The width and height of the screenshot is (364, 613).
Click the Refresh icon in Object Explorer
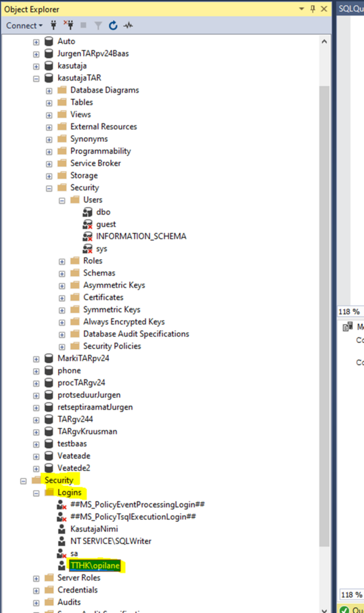click(113, 26)
